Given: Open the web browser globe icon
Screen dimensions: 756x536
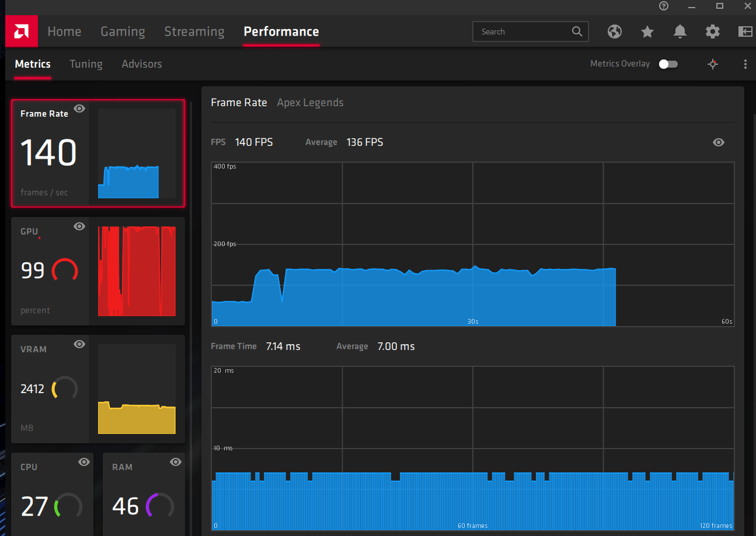Looking at the screenshot, I should (615, 31).
